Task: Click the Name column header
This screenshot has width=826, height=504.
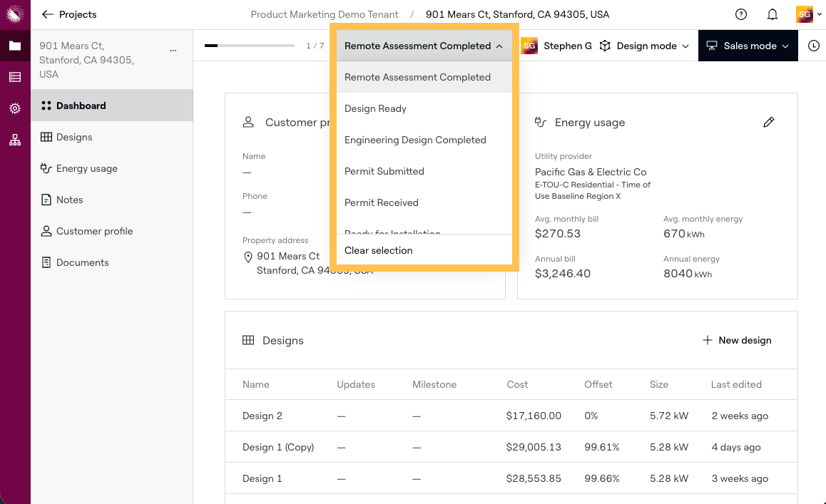Action: click(x=255, y=384)
